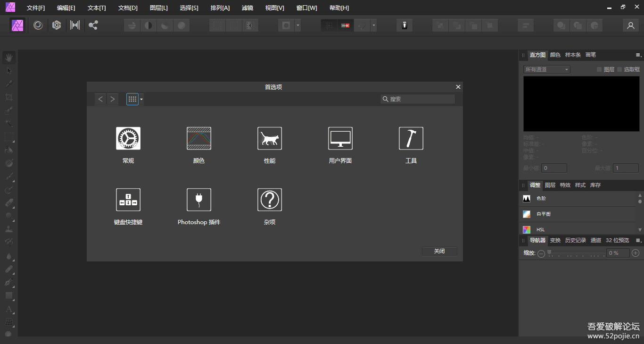The height and width of the screenshot is (344, 644).
Task: Add a 白平衡 white balance adjustment
Action: (578, 214)
